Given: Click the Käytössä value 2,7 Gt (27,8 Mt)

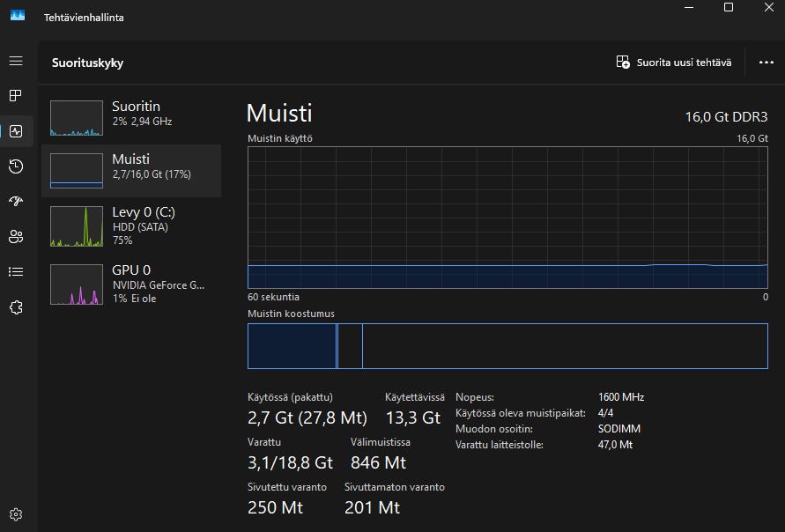Looking at the screenshot, I should [307, 417].
